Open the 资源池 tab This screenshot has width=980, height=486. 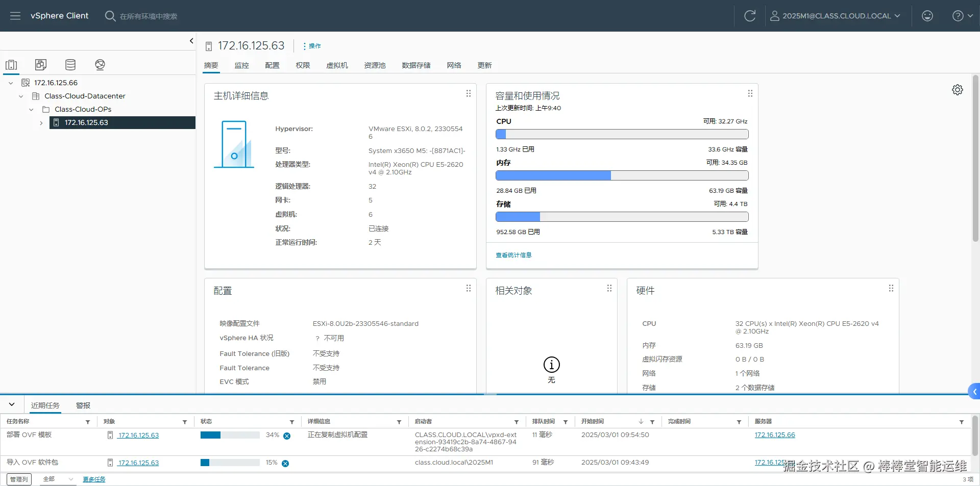point(375,65)
